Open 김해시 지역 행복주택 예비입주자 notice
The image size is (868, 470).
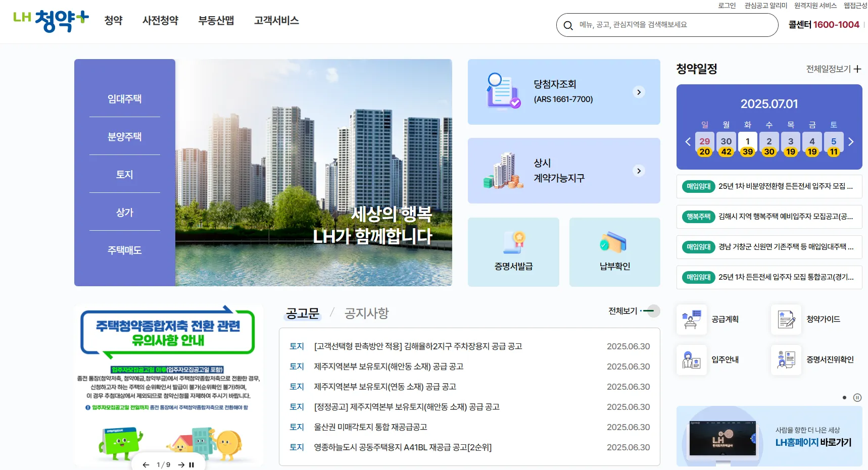tap(769, 217)
